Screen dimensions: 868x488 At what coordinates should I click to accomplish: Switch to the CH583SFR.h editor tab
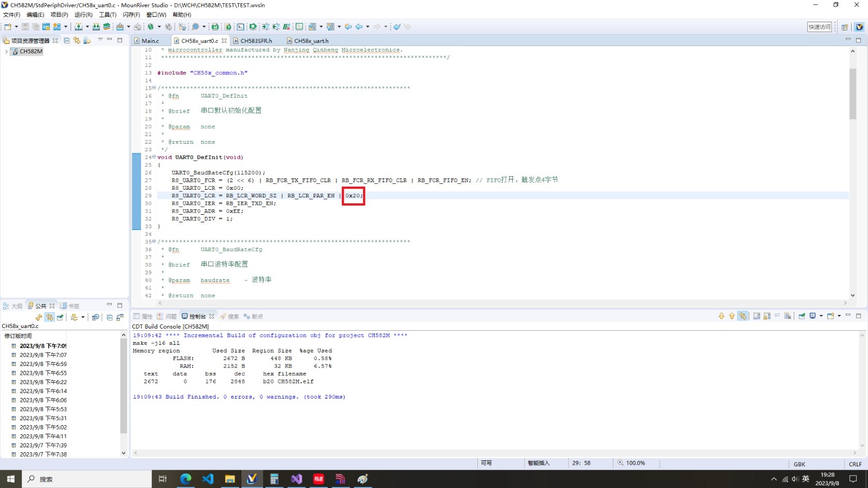coord(253,41)
